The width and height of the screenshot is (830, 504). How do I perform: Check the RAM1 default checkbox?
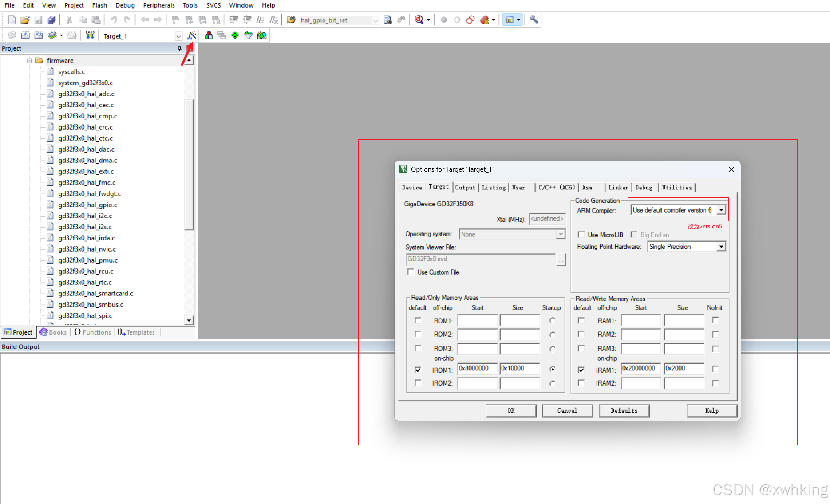pyautogui.click(x=581, y=320)
